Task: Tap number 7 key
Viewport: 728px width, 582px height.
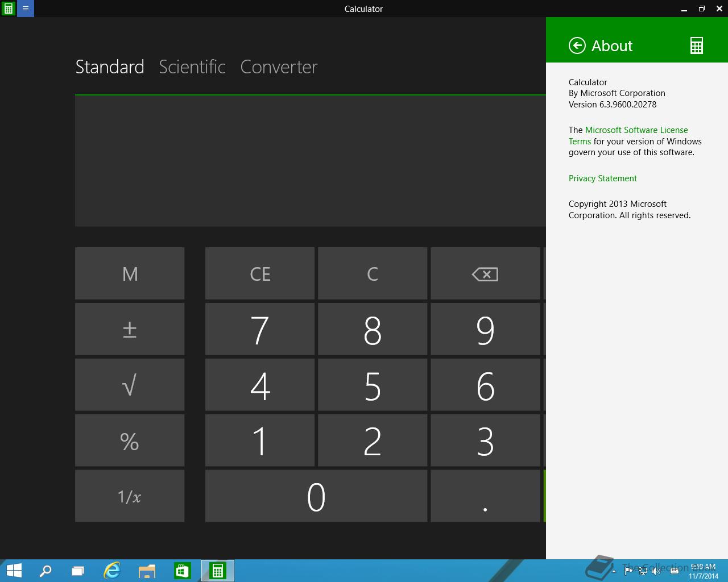Action: tap(260, 329)
